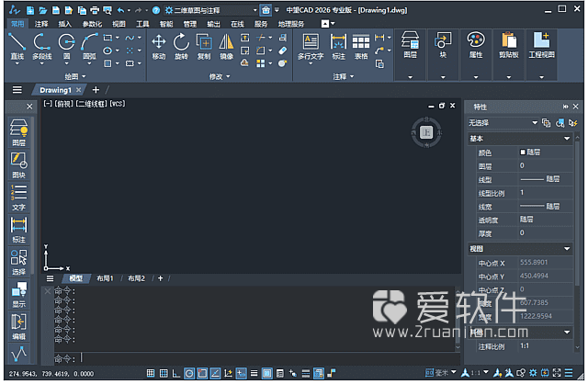Activate the Copy (复制) tool
Screen dimensions: 588x384
[204, 46]
